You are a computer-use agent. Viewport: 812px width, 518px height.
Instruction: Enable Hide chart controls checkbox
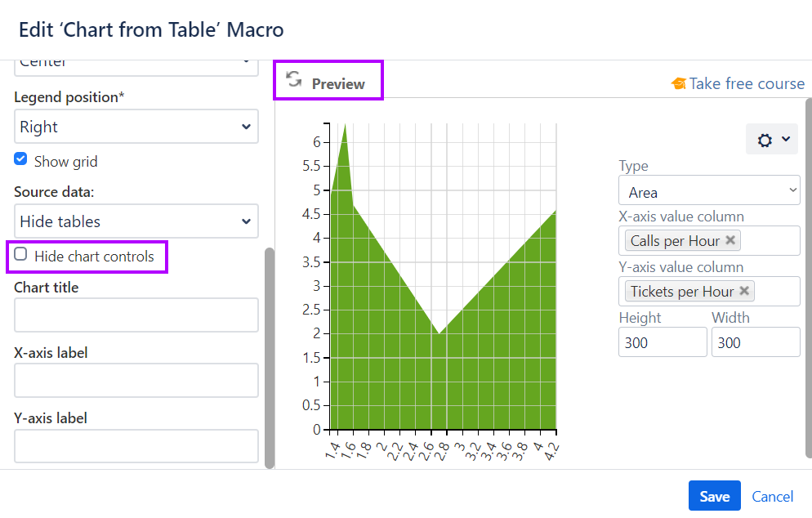[x=21, y=255]
